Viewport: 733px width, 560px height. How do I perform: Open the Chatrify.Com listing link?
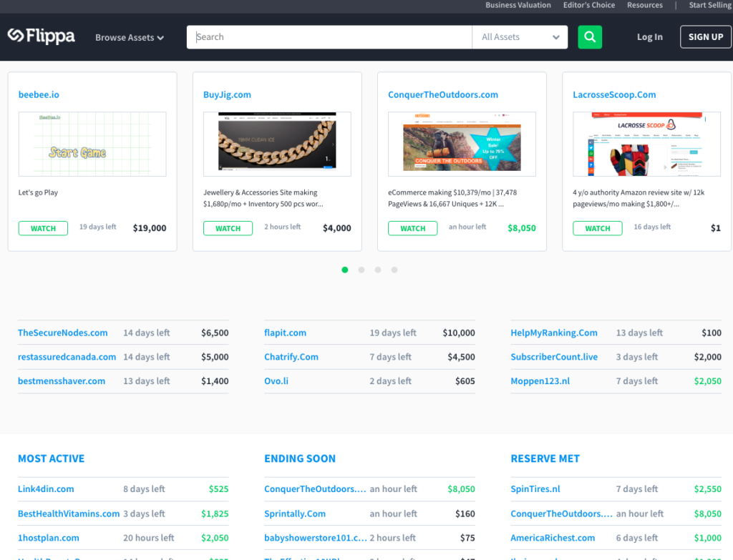point(291,357)
